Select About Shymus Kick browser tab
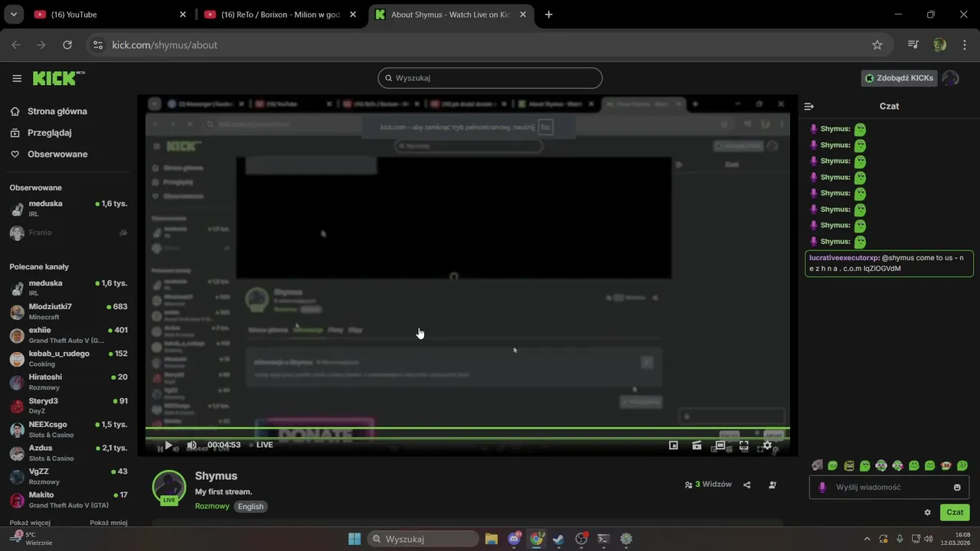The height and width of the screenshot is (551, 980). coord(451,15)
